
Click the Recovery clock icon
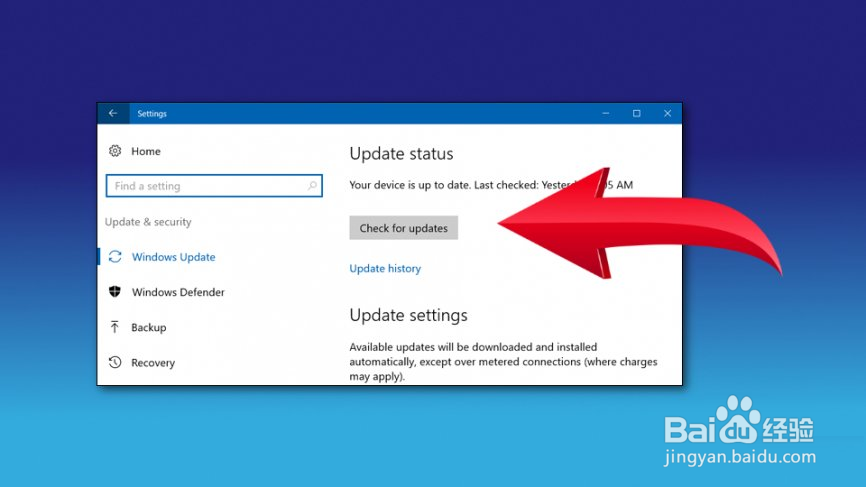pos(115,362)
